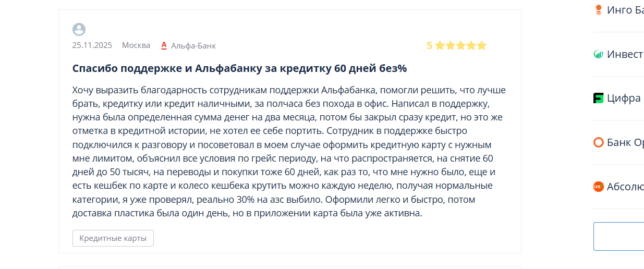Viewport: 644px width, 269px height.
Task: Click the fifth star in the rating
Action: click(481, 45)
